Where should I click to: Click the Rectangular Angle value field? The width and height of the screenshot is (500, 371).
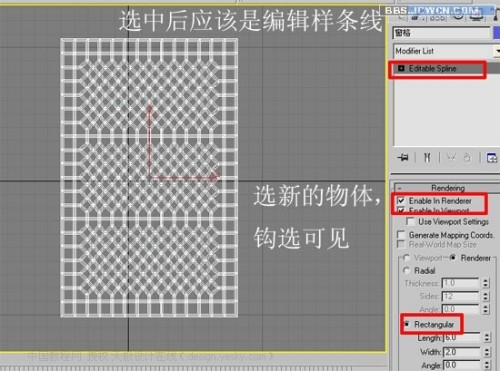(462, 365)
